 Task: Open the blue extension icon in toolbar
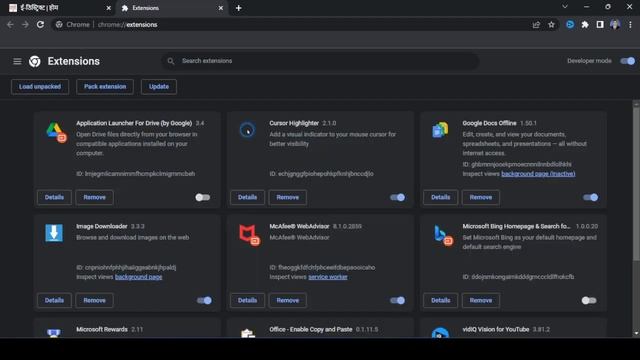570,24
